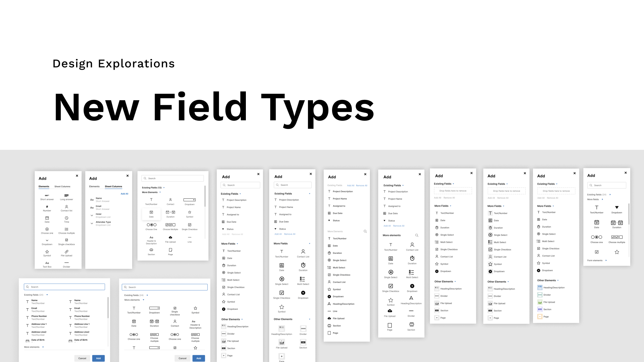
Task: Switch to the underlined Elements tab
Action: (x=44, y=186)
